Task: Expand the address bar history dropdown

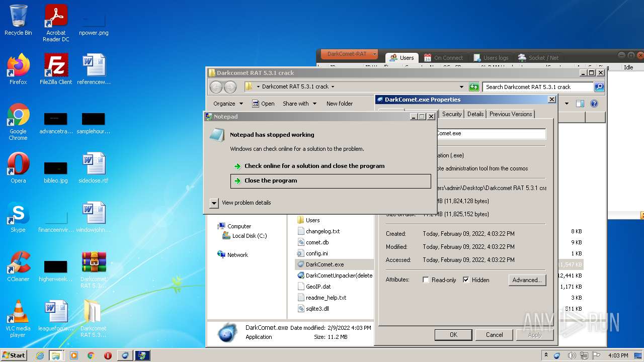Action: point(461,87)
